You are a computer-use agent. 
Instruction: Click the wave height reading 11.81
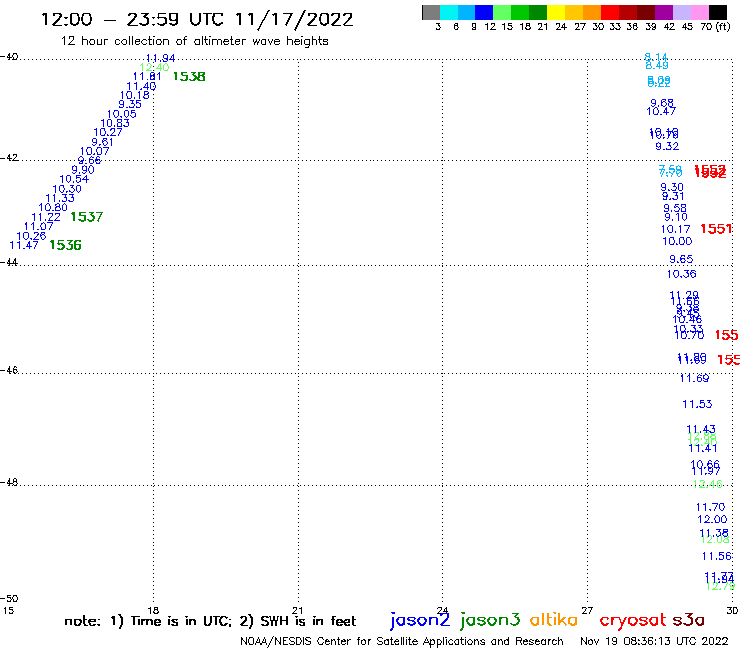coord(147,76)
